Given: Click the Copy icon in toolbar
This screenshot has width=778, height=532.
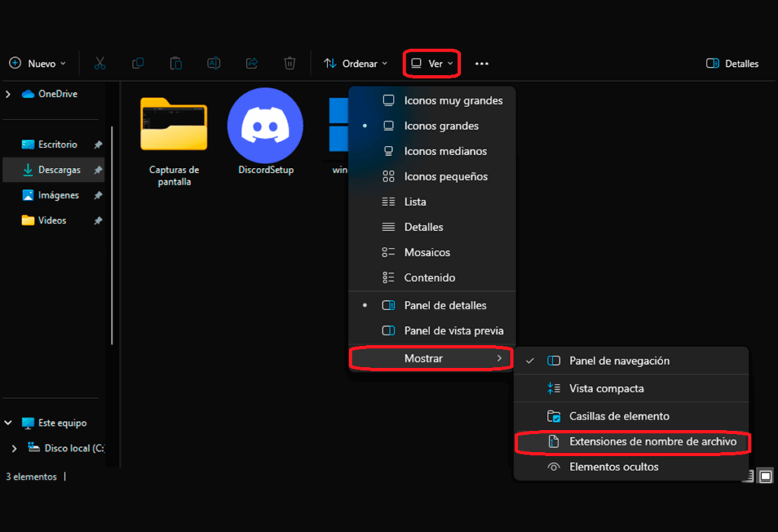Looking at the screenshot, I should tap(138, 64).
